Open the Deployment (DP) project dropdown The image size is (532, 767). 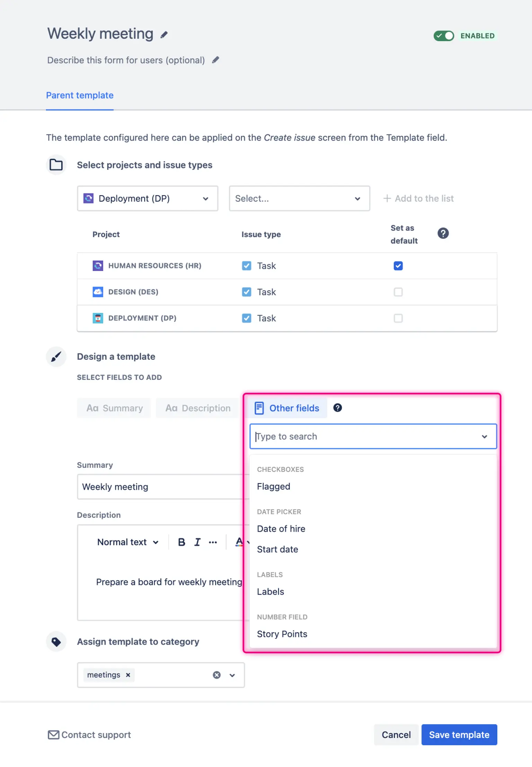(x=147, y=199)
